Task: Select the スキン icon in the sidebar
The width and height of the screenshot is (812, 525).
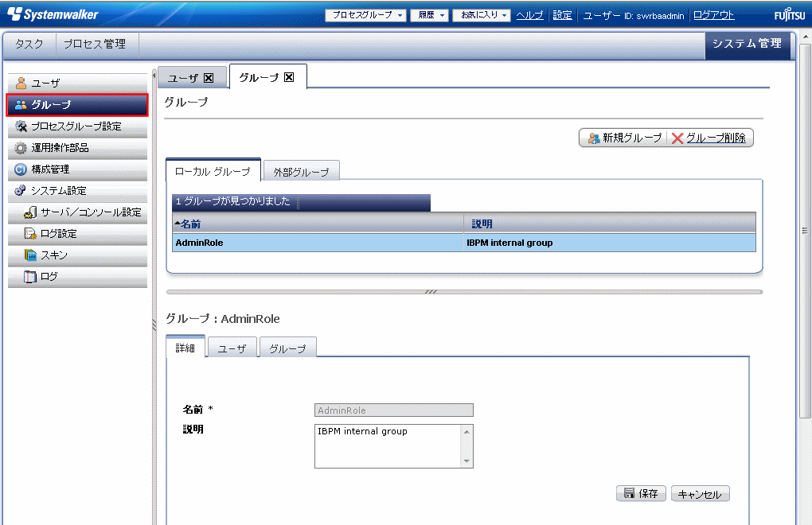Action: click(31, 255)
